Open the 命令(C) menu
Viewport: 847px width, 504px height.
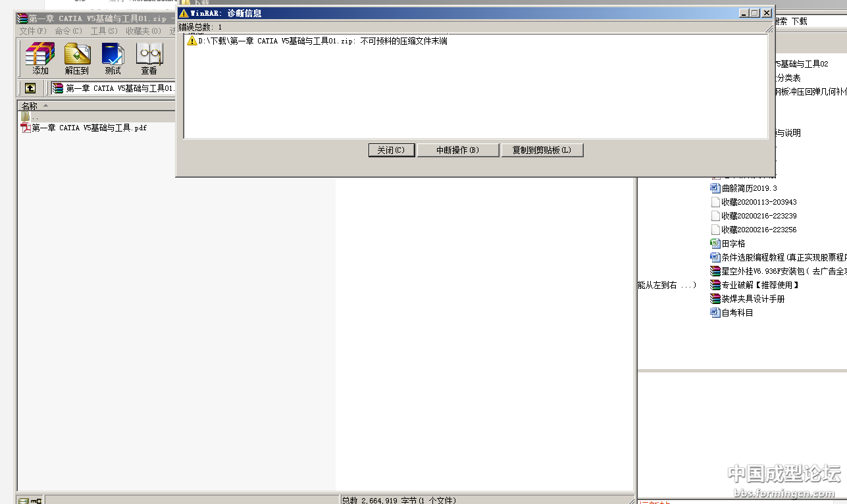[68, 31]
